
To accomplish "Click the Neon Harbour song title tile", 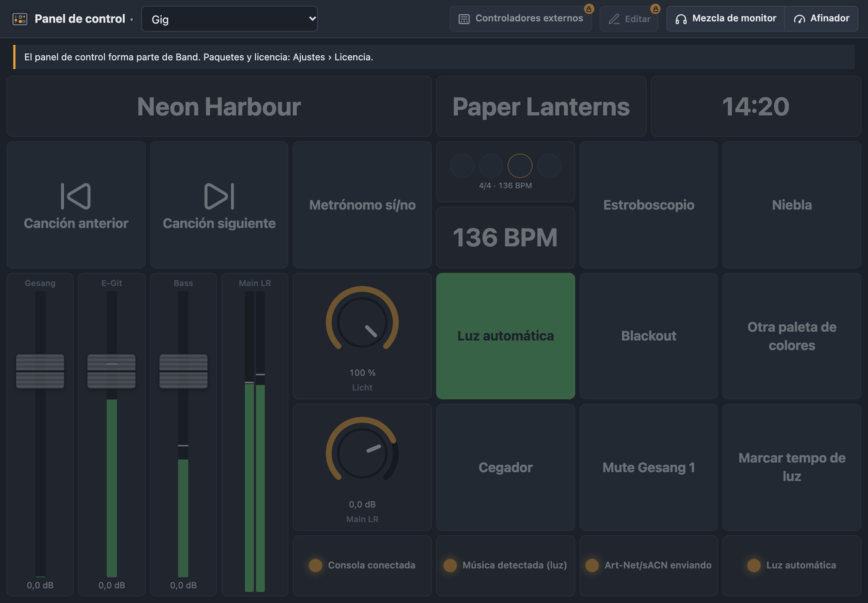I will [219, 107].
